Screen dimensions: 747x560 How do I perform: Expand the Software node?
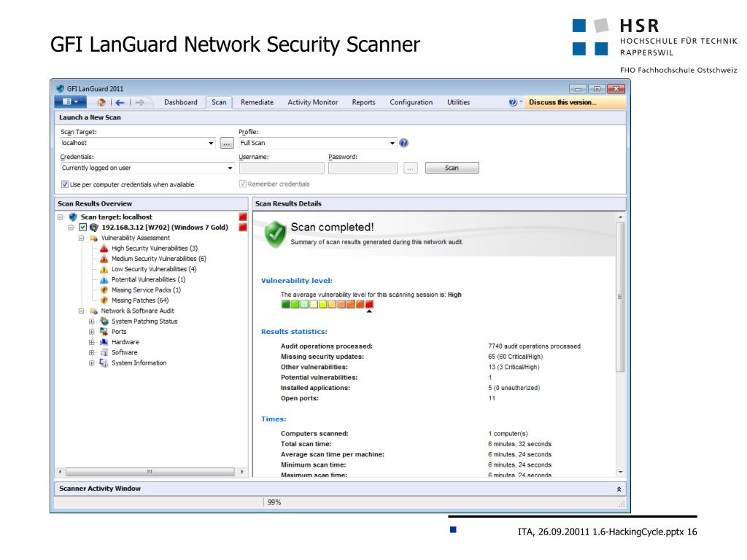pyautogui.click(x=92, y=353)
